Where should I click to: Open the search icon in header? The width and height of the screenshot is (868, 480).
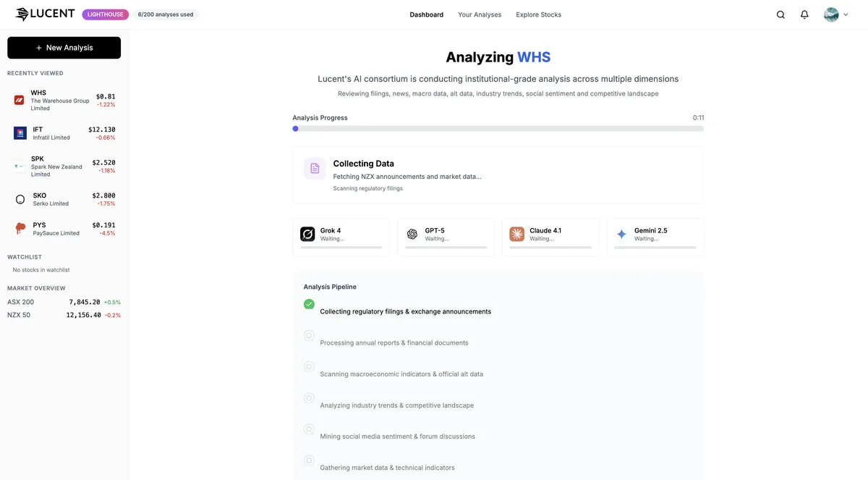(x=780, y=14)
